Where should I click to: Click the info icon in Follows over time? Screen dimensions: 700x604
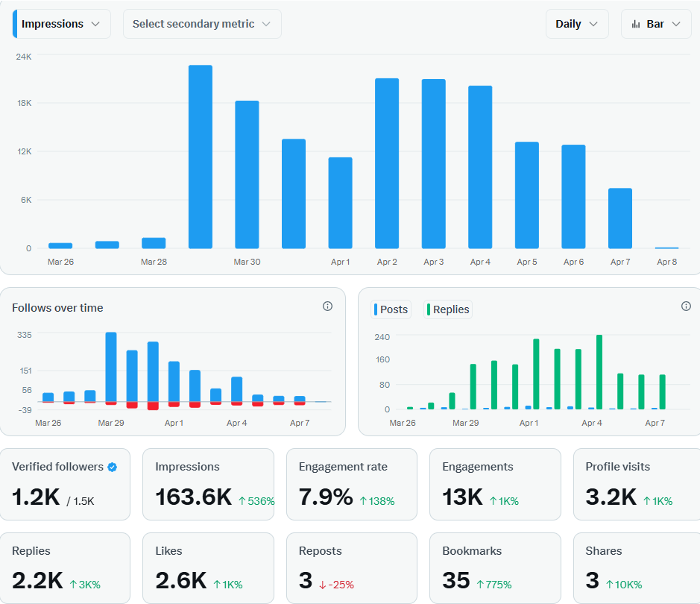[x=328, y=306]
